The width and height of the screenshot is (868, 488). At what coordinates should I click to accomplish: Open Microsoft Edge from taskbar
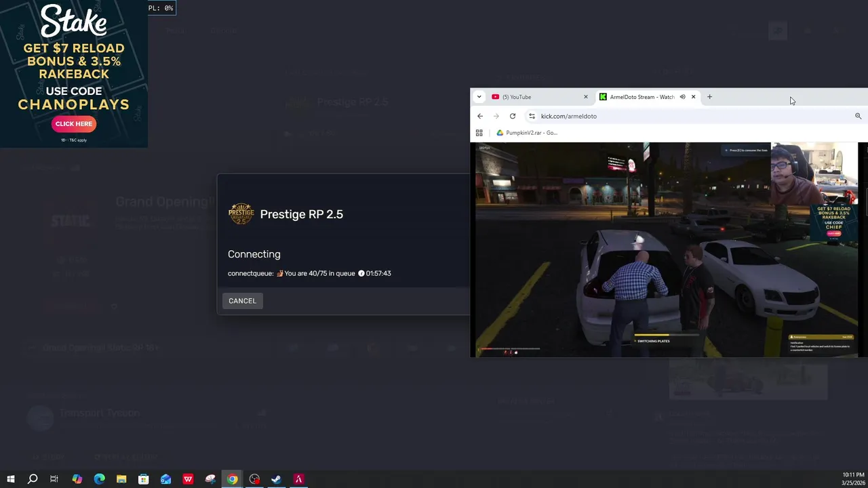click(x=99, y=479)
